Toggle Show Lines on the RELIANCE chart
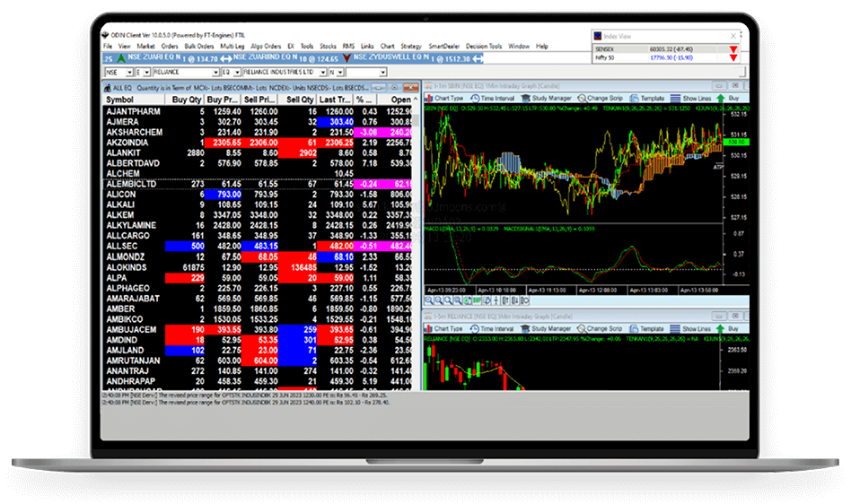The image size is (851, 504). pyautogui.click(x=690, y=329)
